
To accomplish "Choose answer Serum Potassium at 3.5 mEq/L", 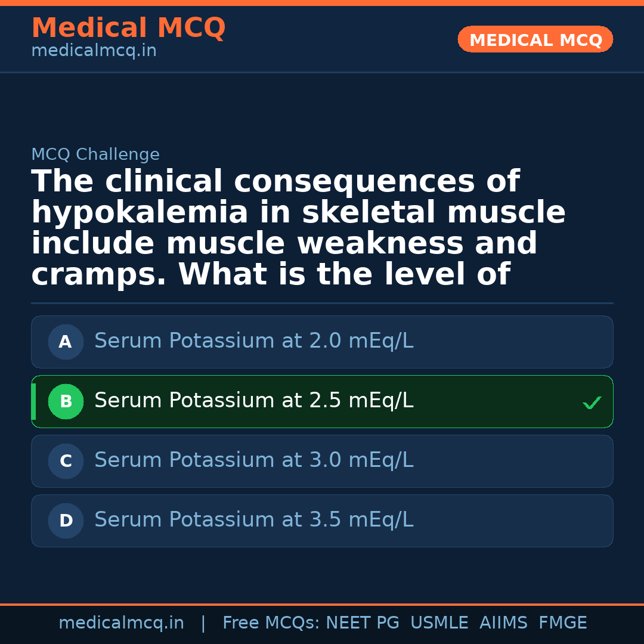I will pyautogui.click(x=253, y=520).
